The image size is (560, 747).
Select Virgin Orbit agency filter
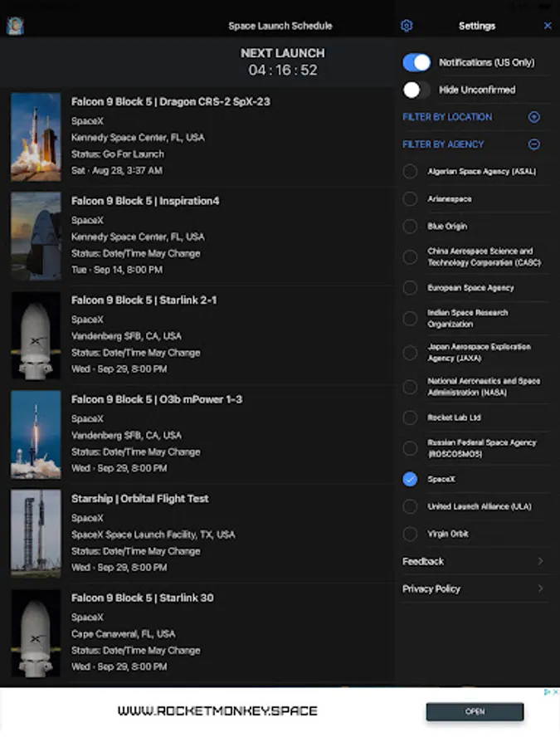pyautogui.click(x=410, y=534)
